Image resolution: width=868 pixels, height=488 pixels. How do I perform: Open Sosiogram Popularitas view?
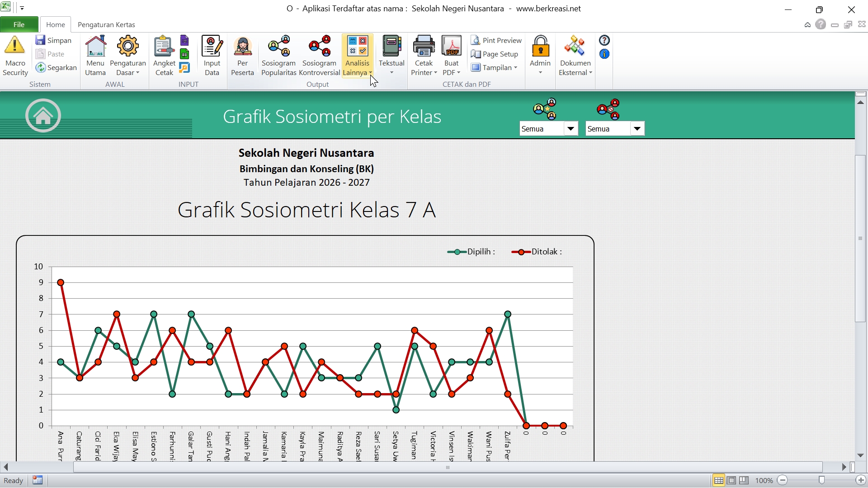[278, 47]
